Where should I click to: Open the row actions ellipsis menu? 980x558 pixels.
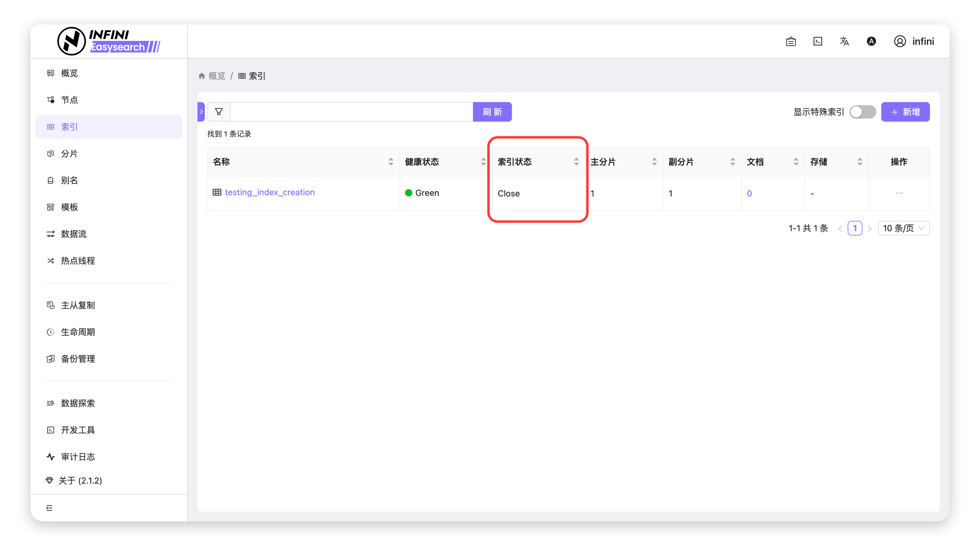(899, 193)
